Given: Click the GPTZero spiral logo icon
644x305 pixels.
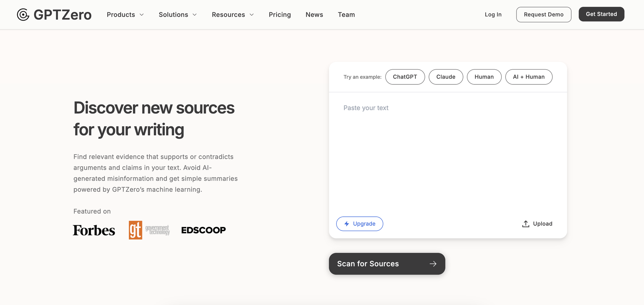Looking at the screenshot, I should 23,14.
